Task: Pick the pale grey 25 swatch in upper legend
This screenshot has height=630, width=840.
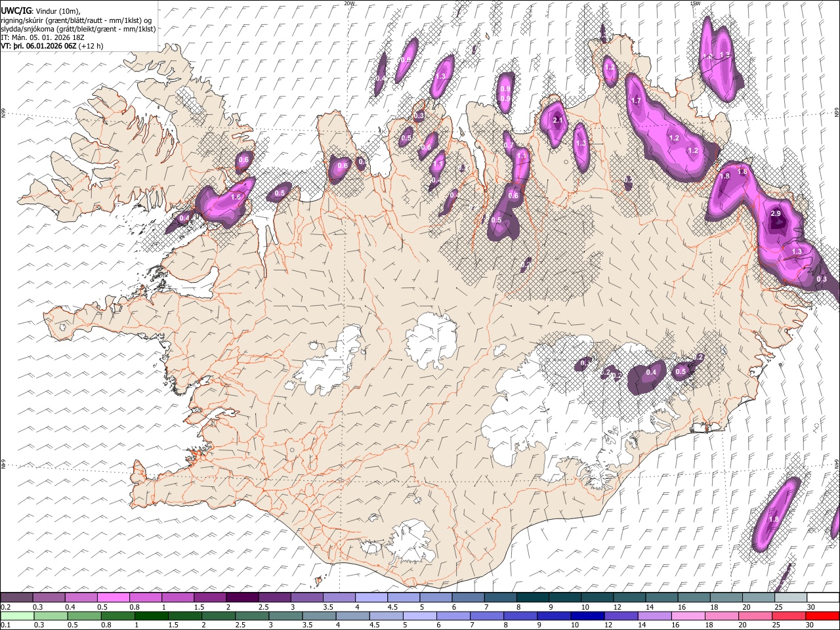Action: [x=791, y=597]
